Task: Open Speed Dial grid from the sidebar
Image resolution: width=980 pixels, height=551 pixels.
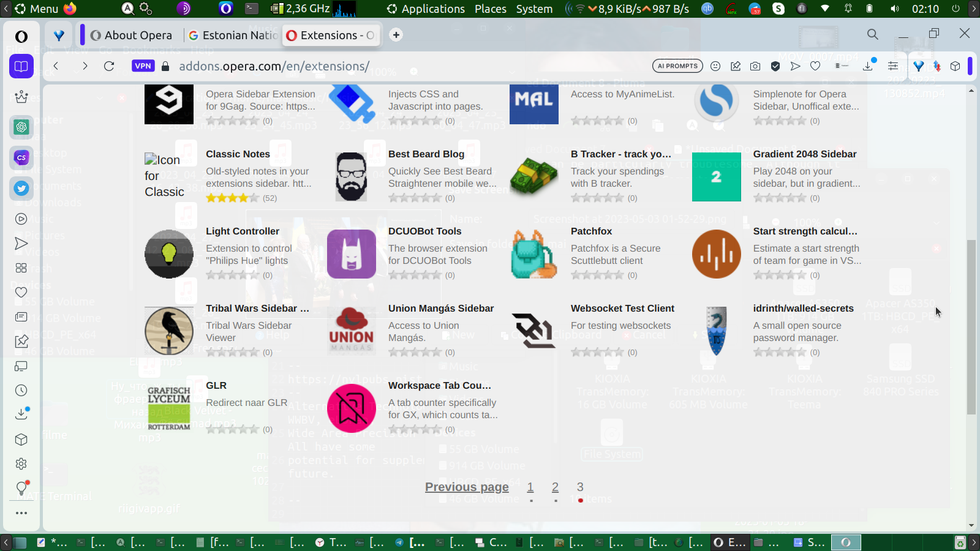Action: pyautogui.click(x=21, y=268)
